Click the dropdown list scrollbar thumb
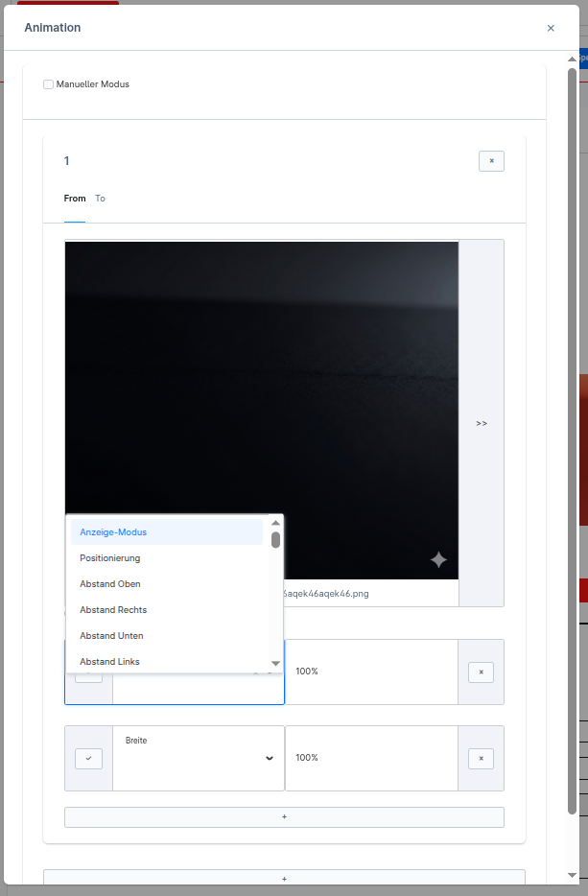Viewport: 588px width, 896px height. (276, 540)
